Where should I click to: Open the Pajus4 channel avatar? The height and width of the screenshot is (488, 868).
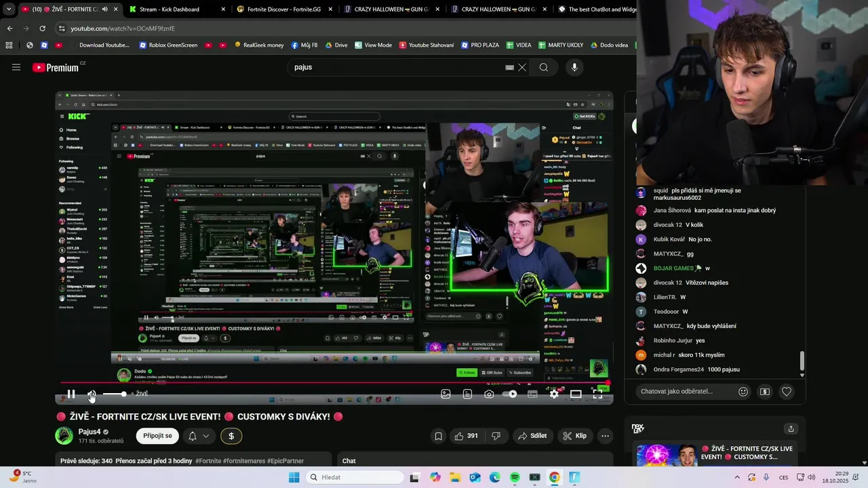[x=64, y=436]
